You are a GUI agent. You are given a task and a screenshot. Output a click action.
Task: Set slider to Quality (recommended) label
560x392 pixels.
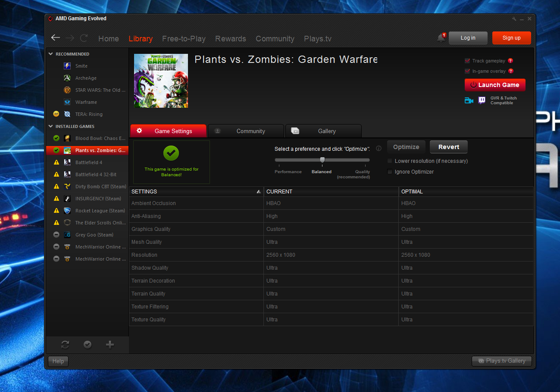click(x=354, y=174)
